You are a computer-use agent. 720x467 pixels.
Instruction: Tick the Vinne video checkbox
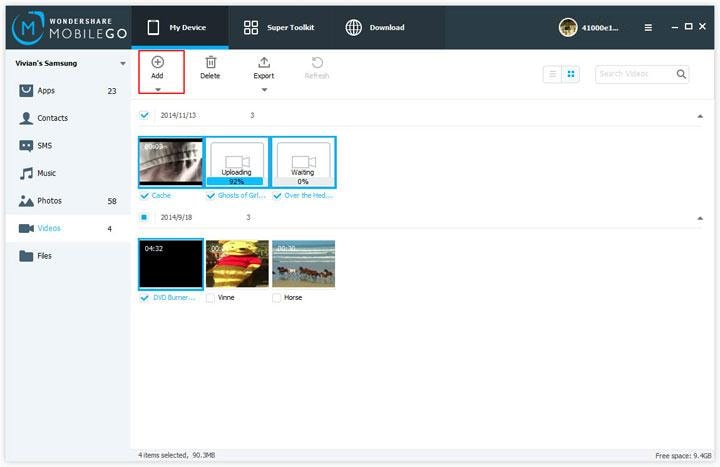[x=210, y=298]
